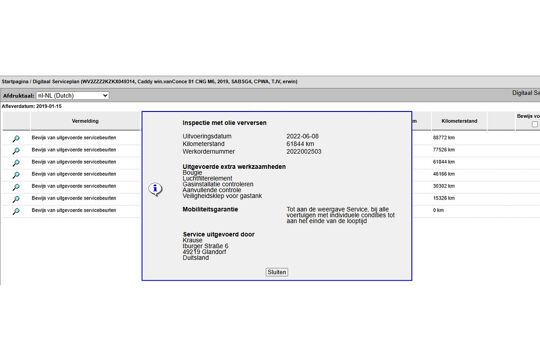
Task: Select the 77526 km mileage cell
Action: coord(444,150)
